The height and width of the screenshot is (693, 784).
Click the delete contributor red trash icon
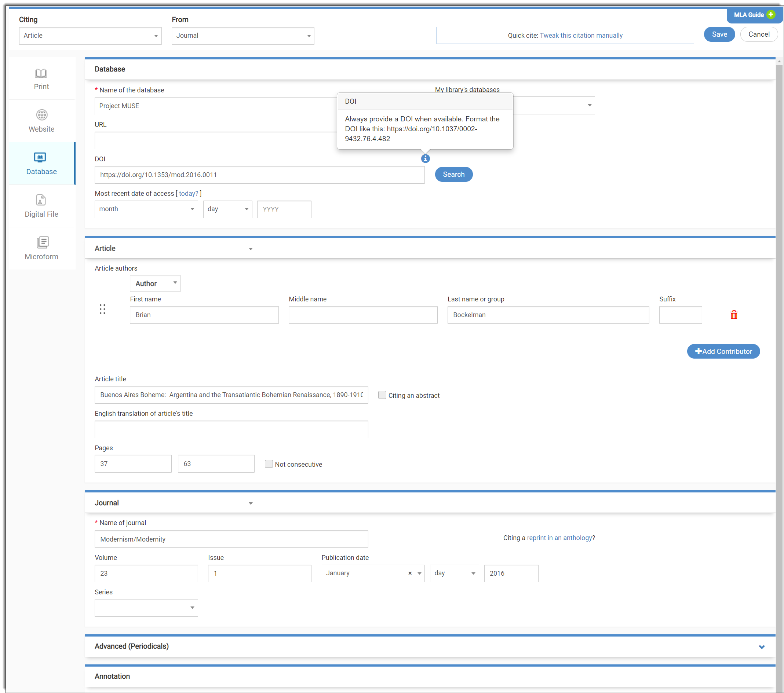[734, 314]
